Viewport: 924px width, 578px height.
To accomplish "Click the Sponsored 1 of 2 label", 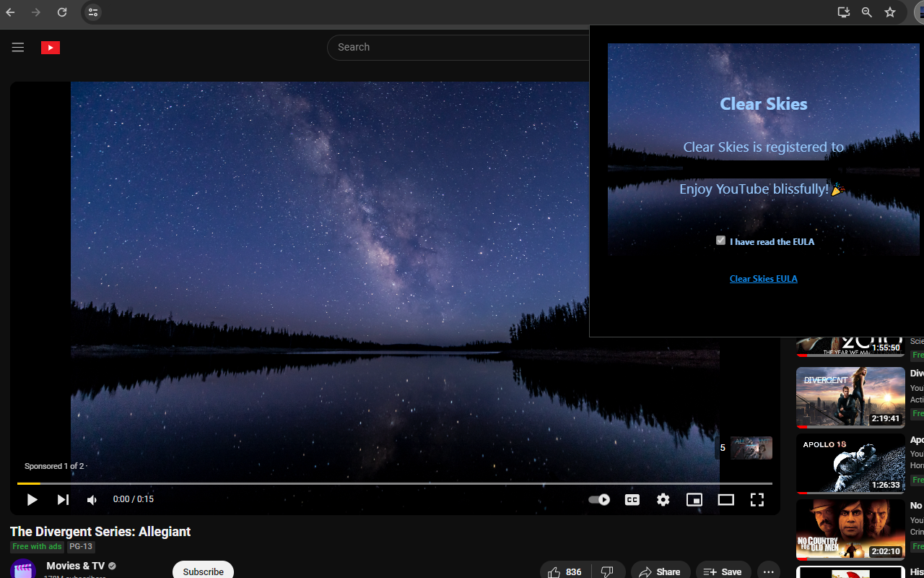I will click(x=54, y=466).
